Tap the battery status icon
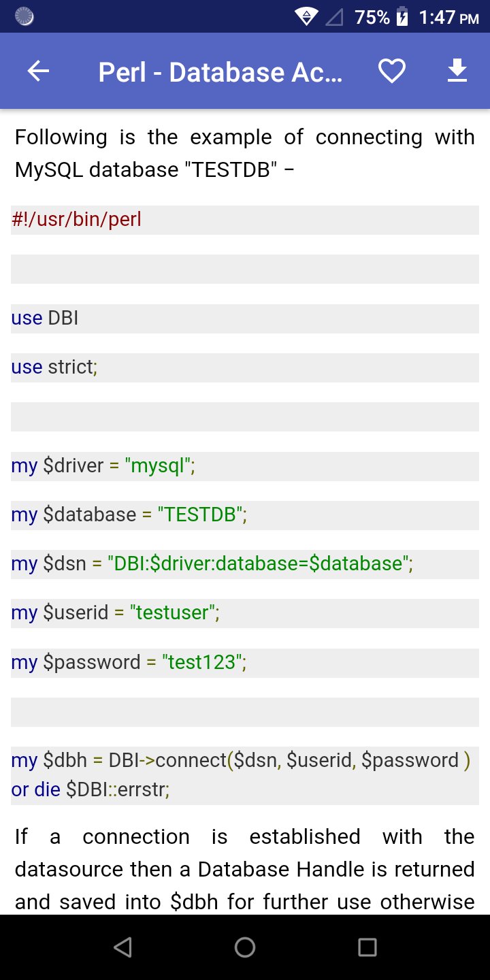Image resolution: width=490 pixels, height=980 pixels. 403,16
